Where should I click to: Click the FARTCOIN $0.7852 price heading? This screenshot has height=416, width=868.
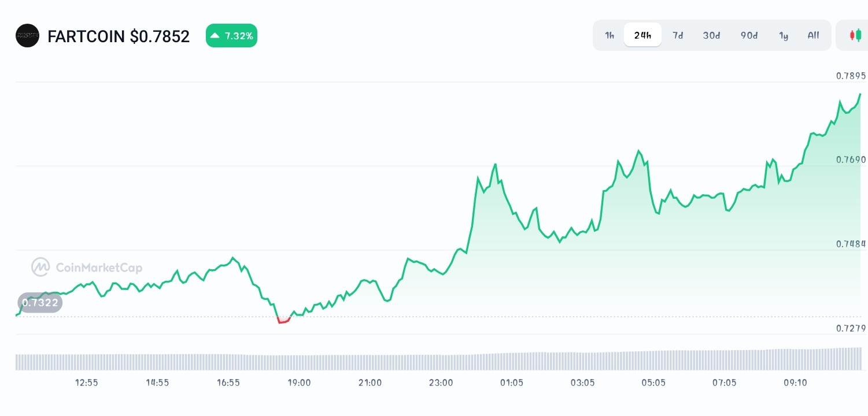[x=119, y=36]
